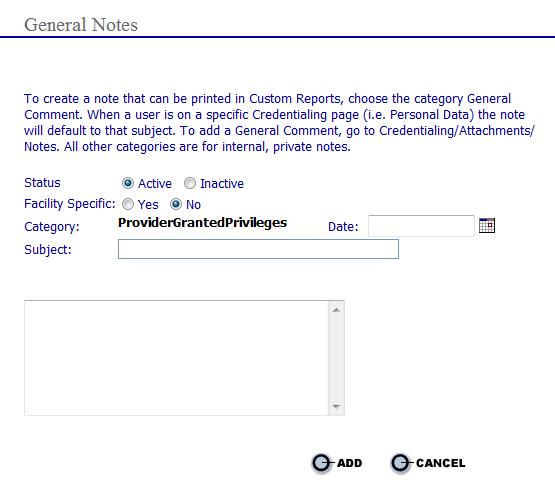Image resolution: width=555 pixels, height=484 pixels.
Task: Click the ADD button text
Action: (349, 463)
